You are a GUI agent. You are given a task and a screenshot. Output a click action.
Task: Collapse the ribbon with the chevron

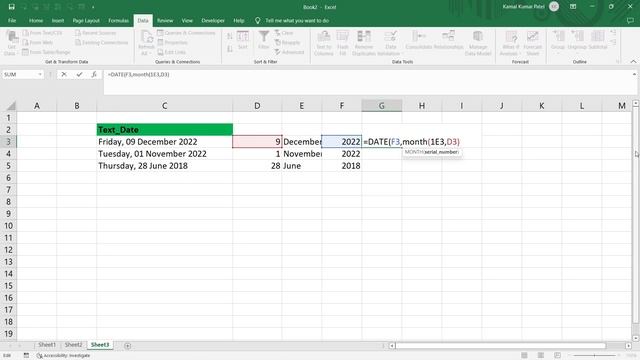coord(633,62)
